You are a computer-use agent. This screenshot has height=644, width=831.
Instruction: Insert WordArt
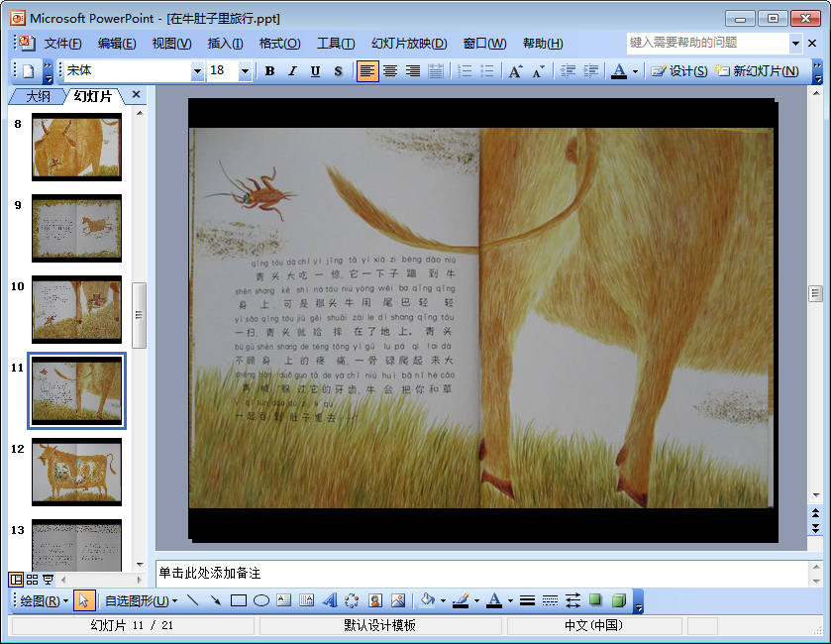coord(330,601)
